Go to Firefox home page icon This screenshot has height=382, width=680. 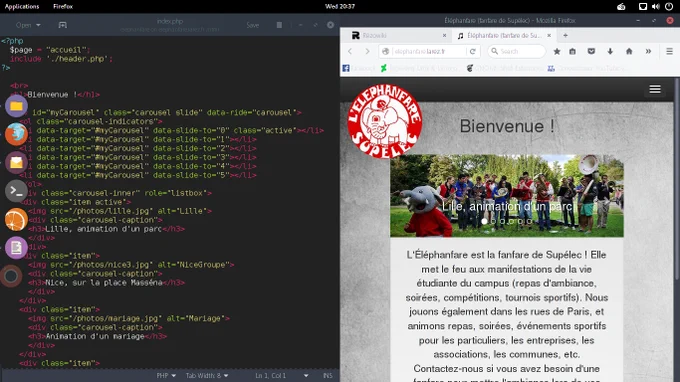tap(629, 51)
